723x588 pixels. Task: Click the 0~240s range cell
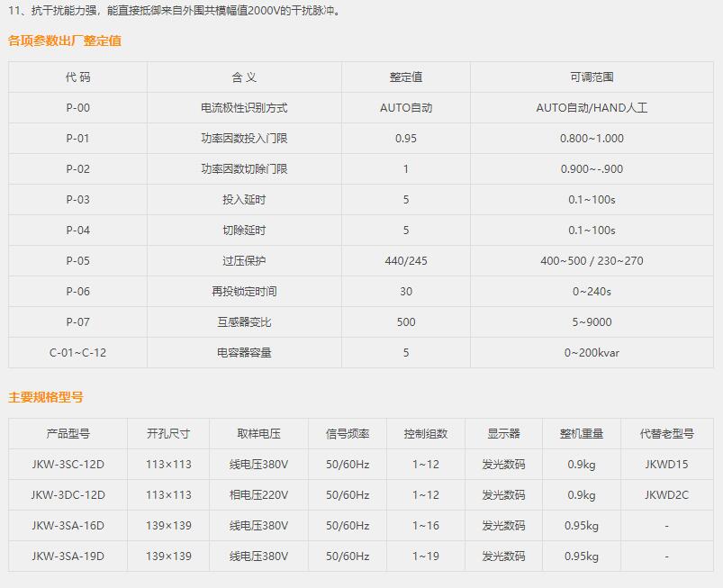592,292
